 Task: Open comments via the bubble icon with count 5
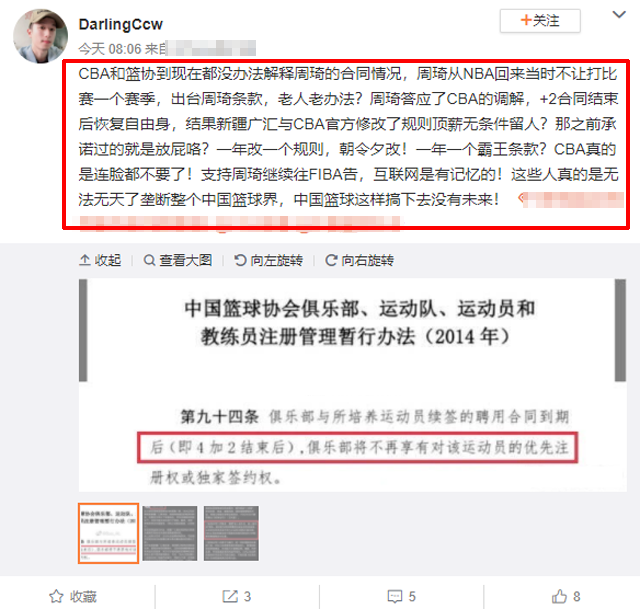401,596
